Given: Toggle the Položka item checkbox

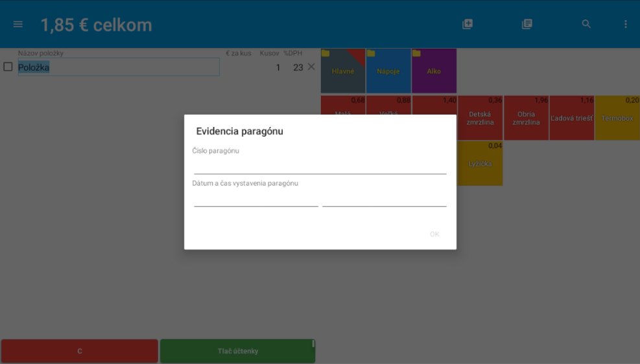Looking at the screenshot, I should pyautogui.click(x=8, y=67).
